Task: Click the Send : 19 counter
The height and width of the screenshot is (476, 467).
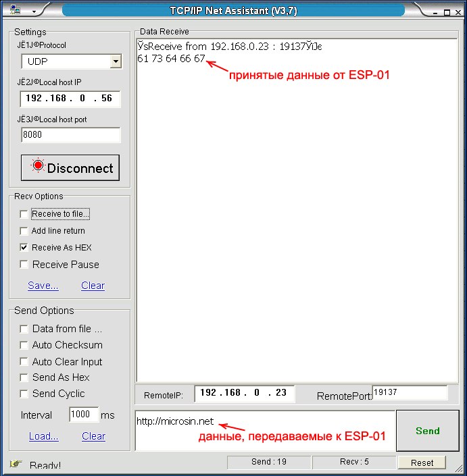Action: coord(269,462)
